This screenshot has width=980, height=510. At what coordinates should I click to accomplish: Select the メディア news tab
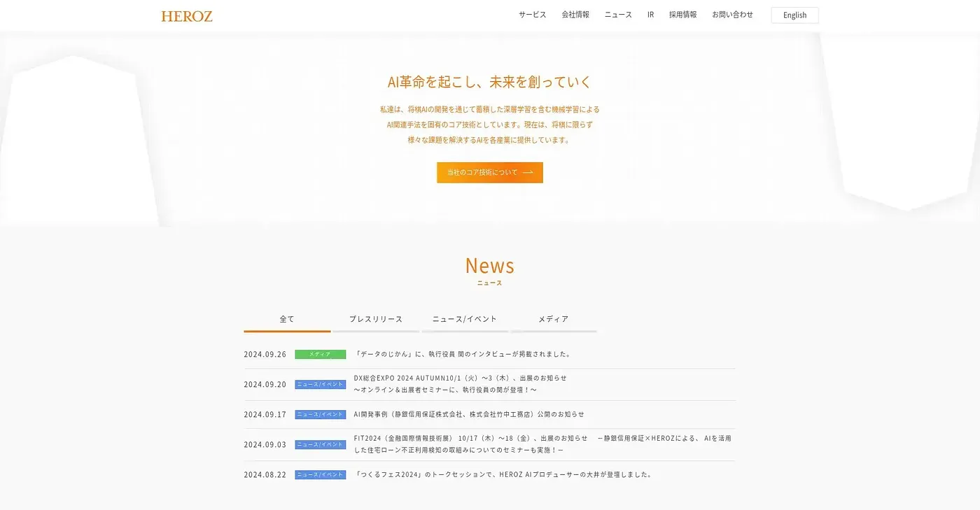coord(554,319)
